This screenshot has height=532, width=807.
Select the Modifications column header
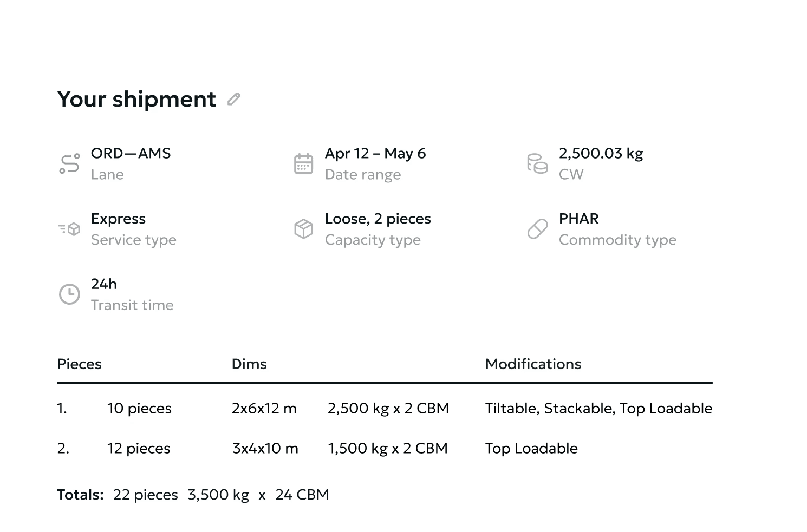pos(533,364)
